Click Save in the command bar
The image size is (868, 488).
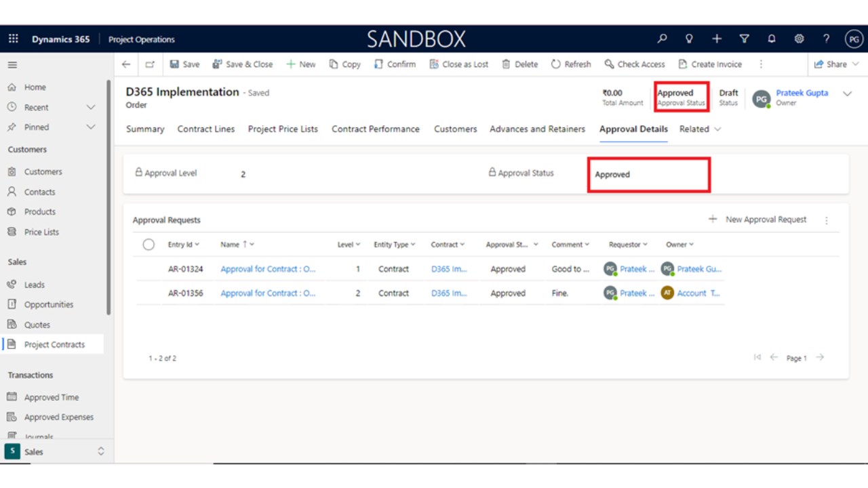[184, 64]
